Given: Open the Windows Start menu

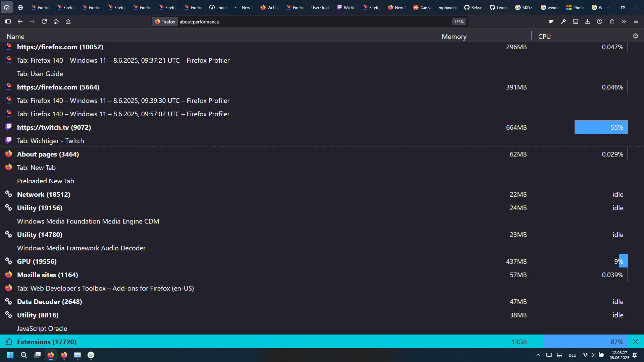Looking at the screenshot, I should (x=10, y=355).
